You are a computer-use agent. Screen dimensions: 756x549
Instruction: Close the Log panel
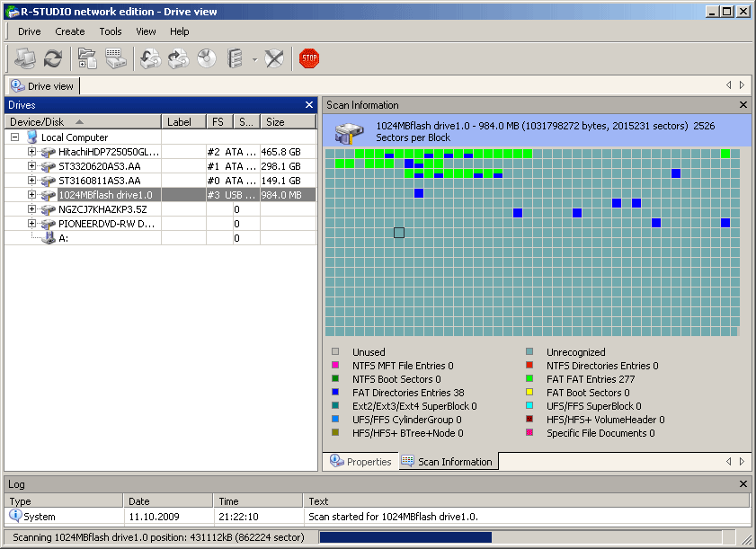(743, 484)
